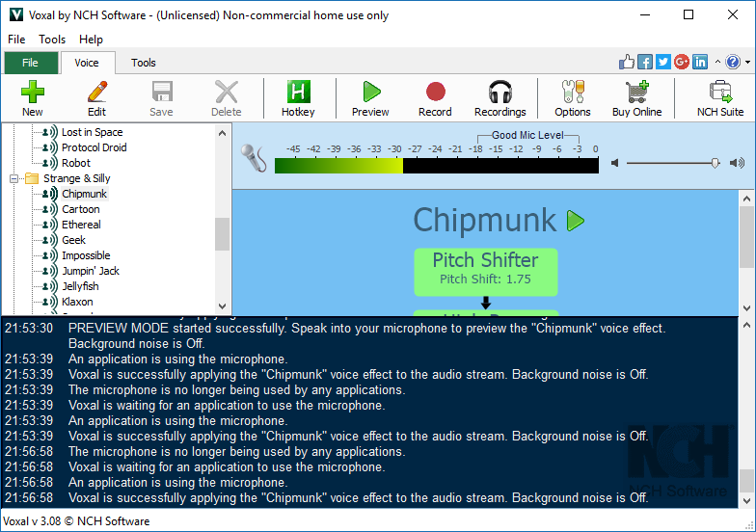Click the Delete X icon
Screen dimensions: 756x532
click(x=226, y=92)
